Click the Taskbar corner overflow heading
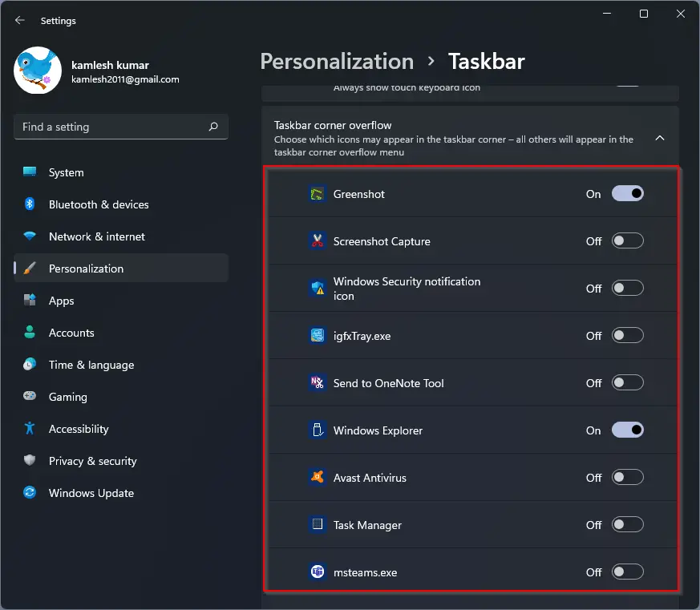The image size is (700, 610). coord(333,125)
